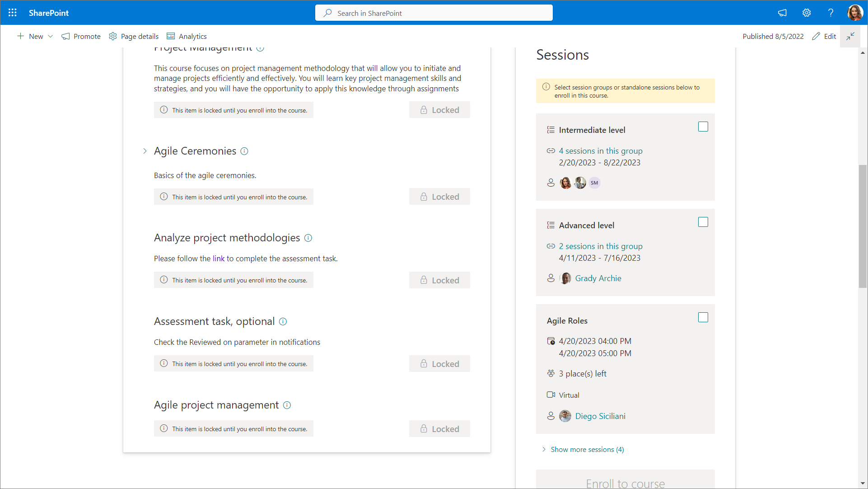868x489 pixels.
Task: Click the help question mark icon
Action: (x=831, y=13)
